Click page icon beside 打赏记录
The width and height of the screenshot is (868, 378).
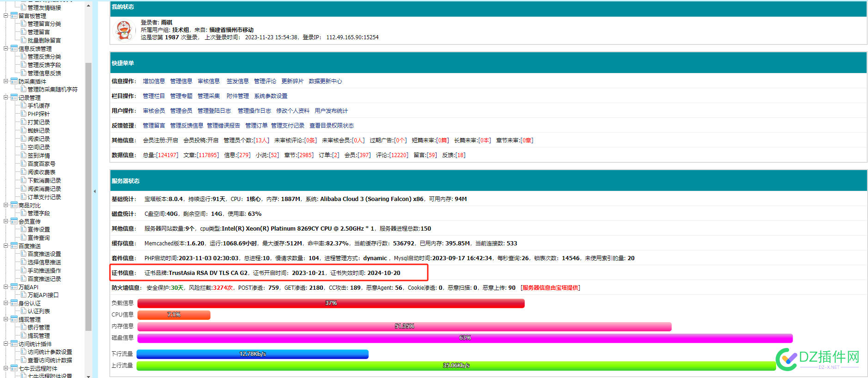(x=24, y=122)
